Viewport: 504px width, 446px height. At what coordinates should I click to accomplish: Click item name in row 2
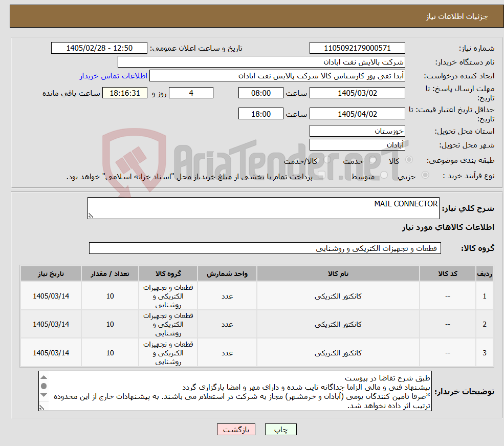[x=338, y=325]
